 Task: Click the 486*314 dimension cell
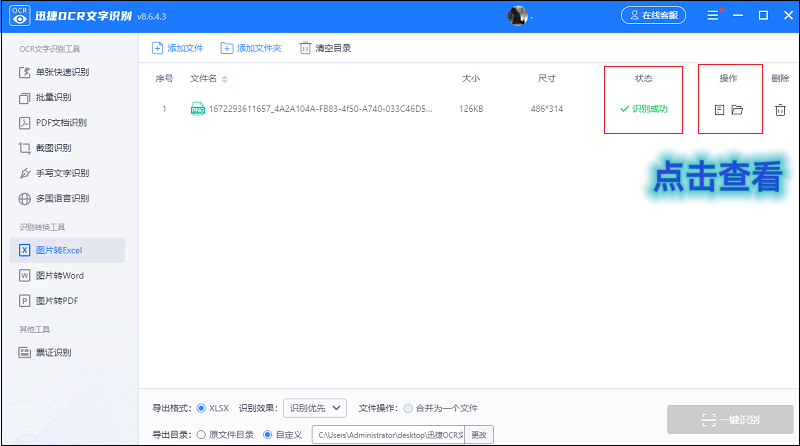[x=547, y=109]
